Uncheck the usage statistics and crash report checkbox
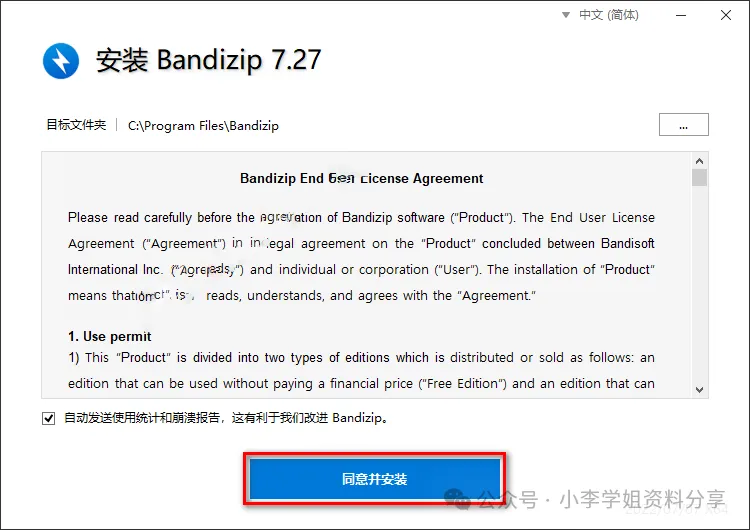The height and width of the screenshot is (530, 750). coord(48,419)
